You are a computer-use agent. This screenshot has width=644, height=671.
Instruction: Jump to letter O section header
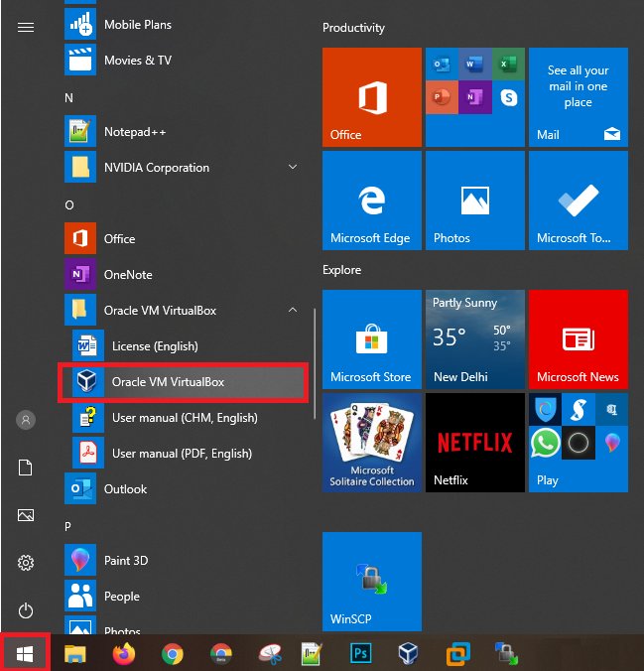[x=69, y=205]
